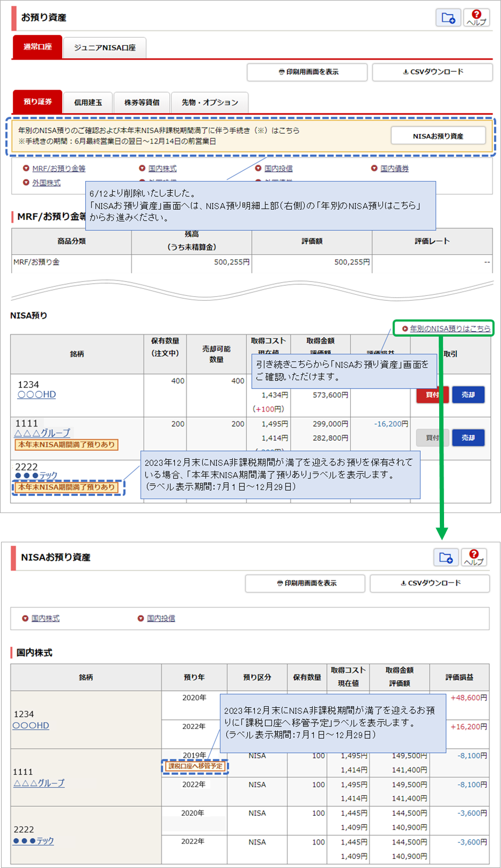The image size is (501, 868).
Task: Click 買付 button for 1234 ○○○HD
Action: pos(432,395)
